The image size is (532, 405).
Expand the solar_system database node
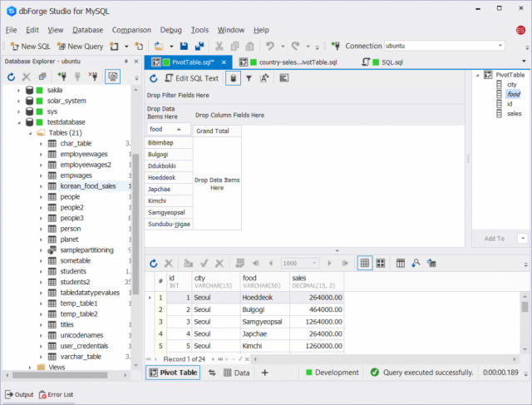(x=18, y=101)
